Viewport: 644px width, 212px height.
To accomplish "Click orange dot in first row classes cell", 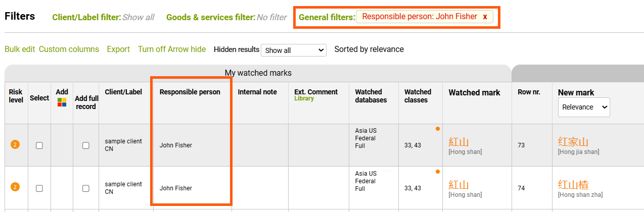I will point(437,129).
